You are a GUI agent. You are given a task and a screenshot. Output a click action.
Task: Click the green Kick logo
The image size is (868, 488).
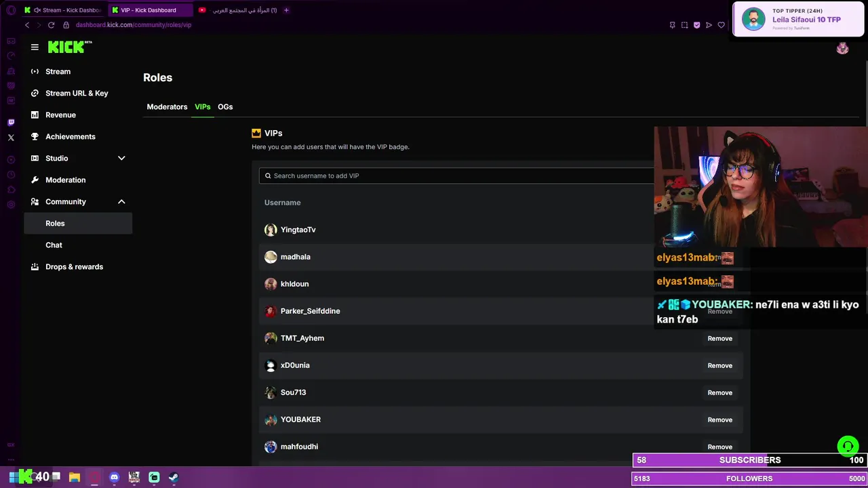pyautogui.click(x=70, y=47)
